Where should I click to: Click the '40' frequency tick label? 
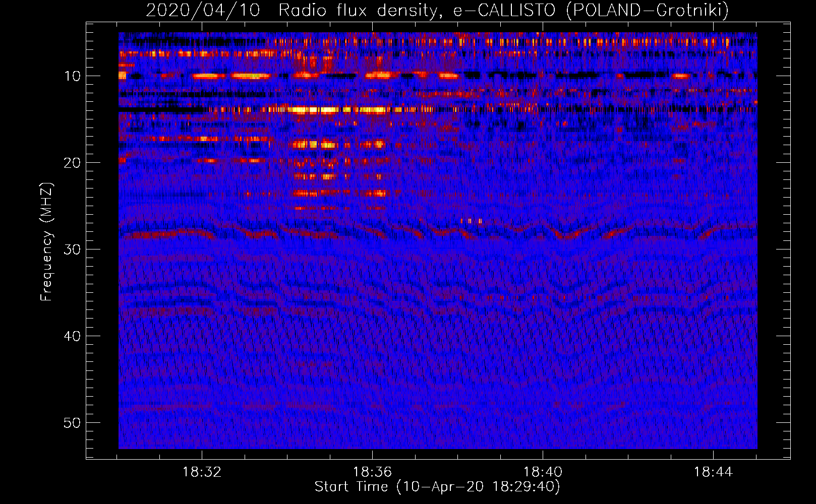coord(73,336)
